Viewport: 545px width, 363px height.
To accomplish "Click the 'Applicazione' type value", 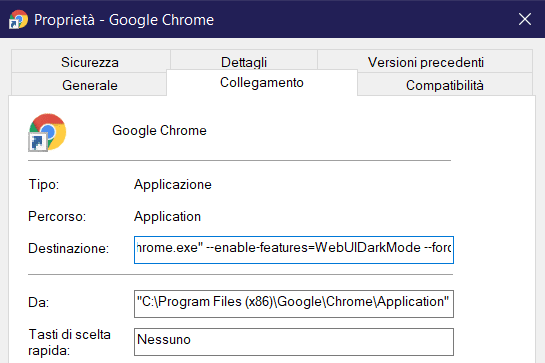I will tap(173, 184).
